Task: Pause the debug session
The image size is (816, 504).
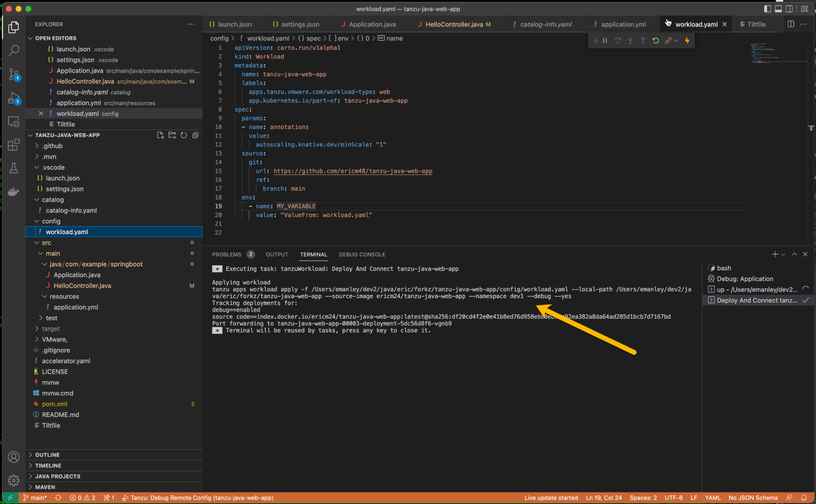Action: click(x=605, y=40)
